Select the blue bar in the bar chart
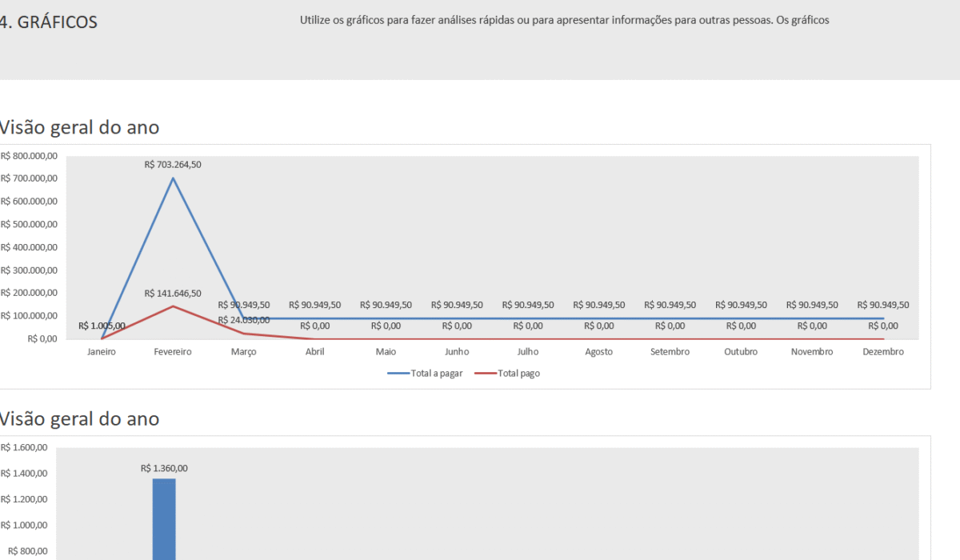 click(x=164, y=518)
